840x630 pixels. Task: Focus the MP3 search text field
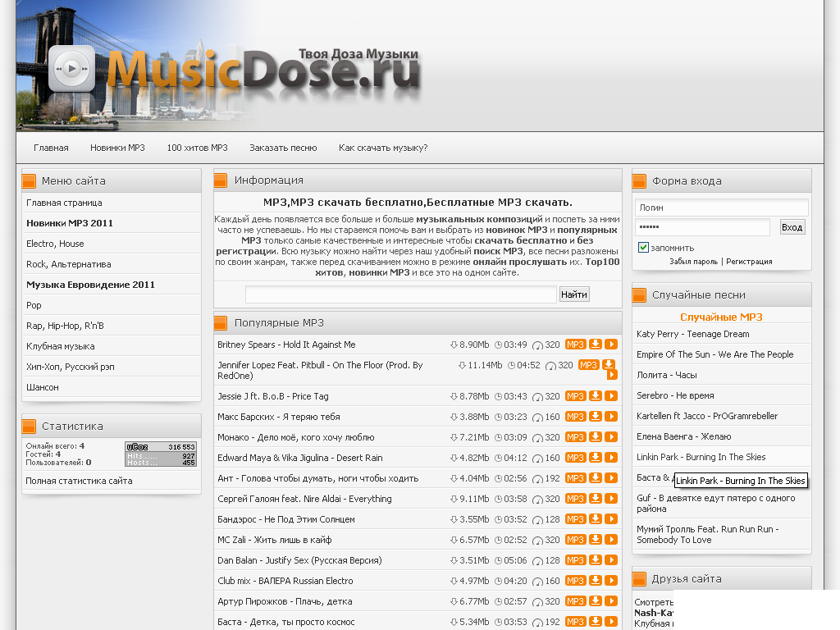400,294
